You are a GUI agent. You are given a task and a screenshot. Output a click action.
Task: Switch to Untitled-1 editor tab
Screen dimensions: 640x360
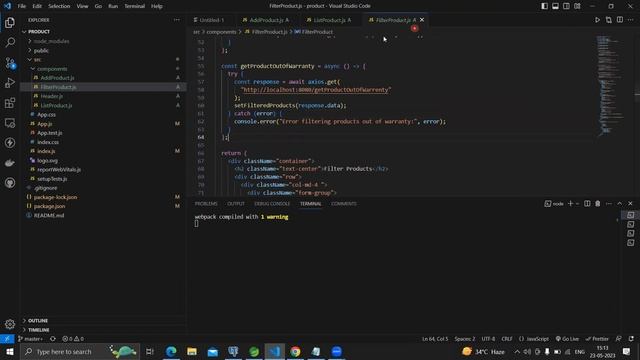tap(211, 20)
